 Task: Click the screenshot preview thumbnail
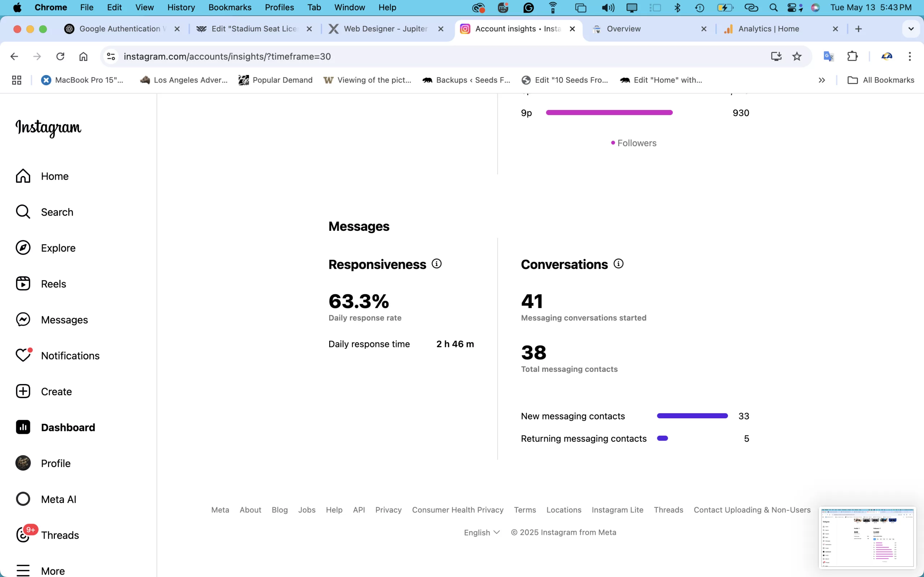click(x=867, y=537)
